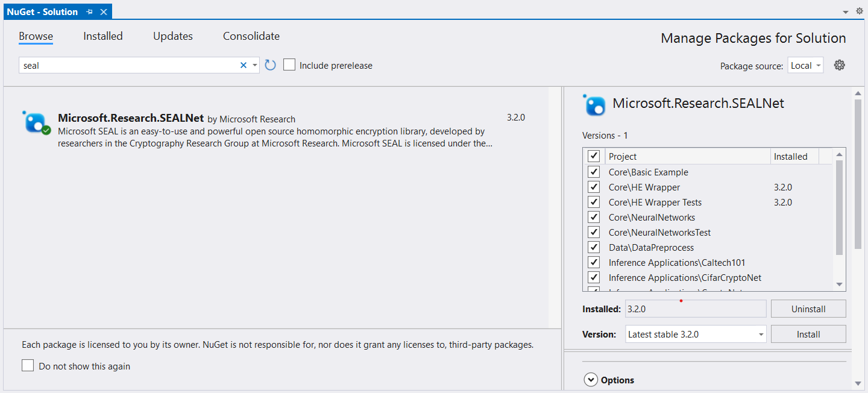Image resolution: width=868 pixels, height=393 pixels.
Task: Switch to the Installed tab
Action: (103, 36)
